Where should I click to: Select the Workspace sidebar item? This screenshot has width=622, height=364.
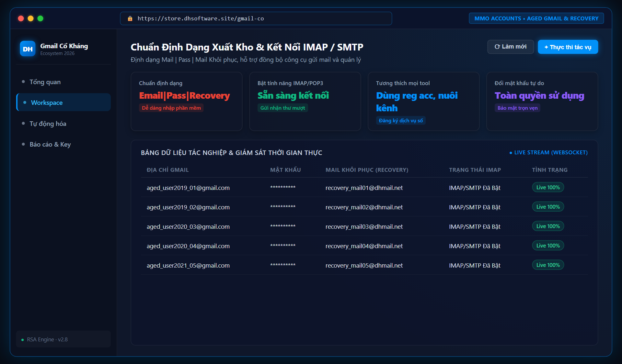tap(63, 103)
